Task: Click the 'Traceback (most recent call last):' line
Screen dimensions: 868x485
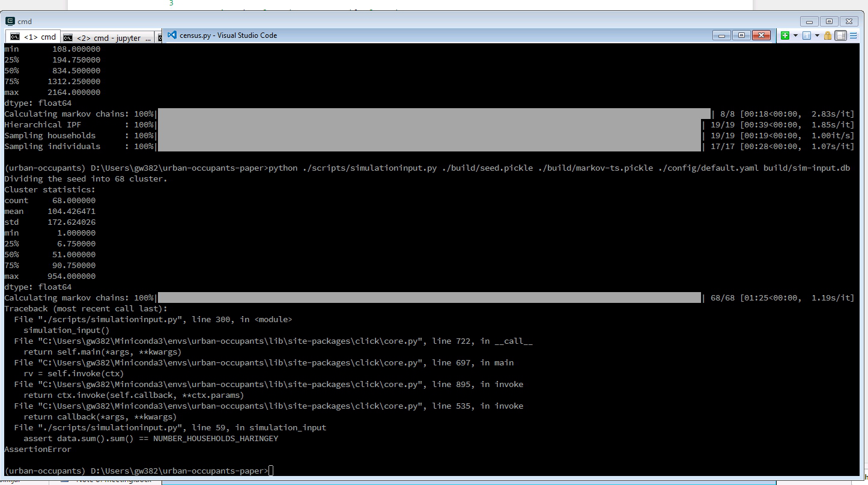Action: pyautogui.click(x=86, y=309)
